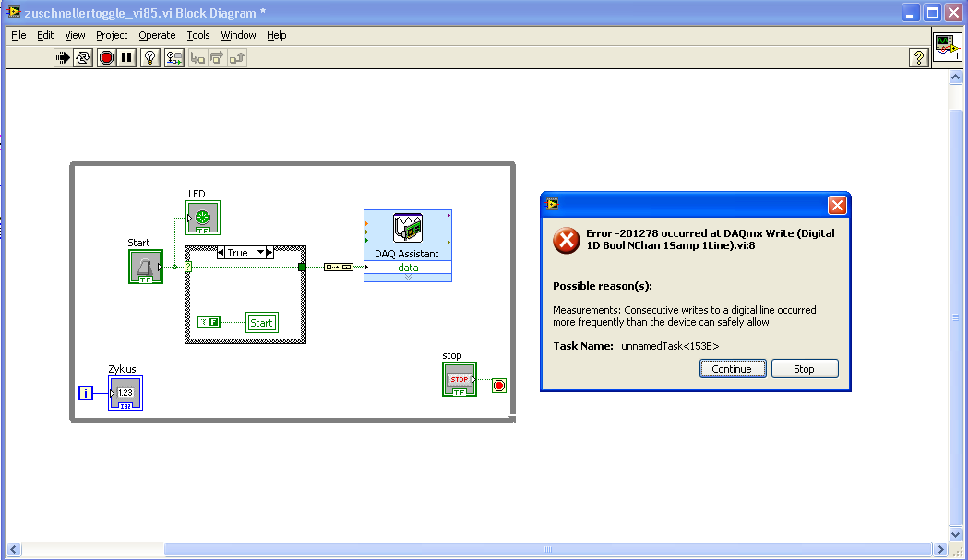Click the Step Into toolbar button

tap(197, 58)
